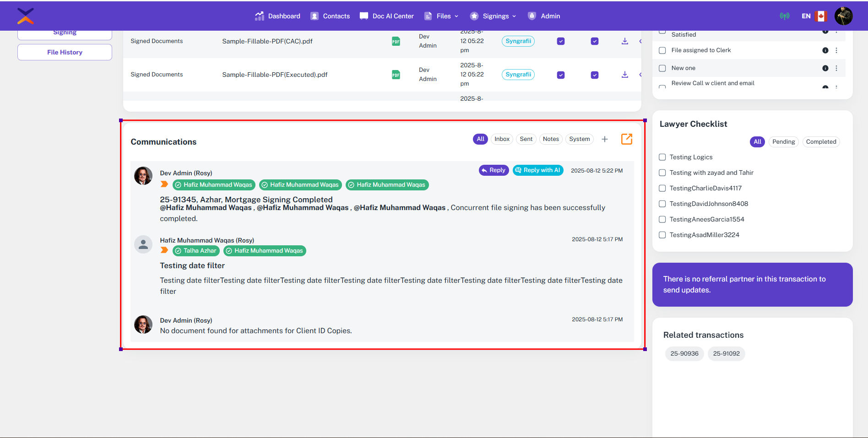The height and width of the screenshot is (438, 868).
Task: Click the live broadcast signal icon
Action: (x=784, y=16)
